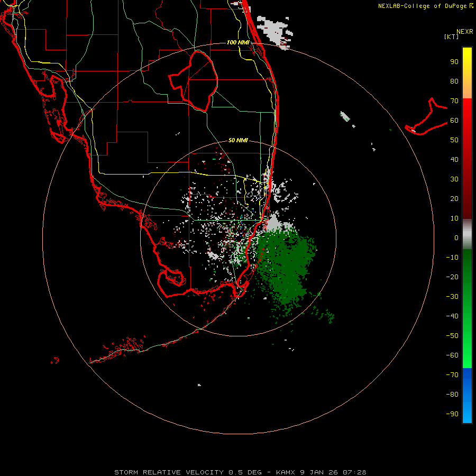Click the KAMX station identifier in the caption
476x476 pixels.
point(286,472)
